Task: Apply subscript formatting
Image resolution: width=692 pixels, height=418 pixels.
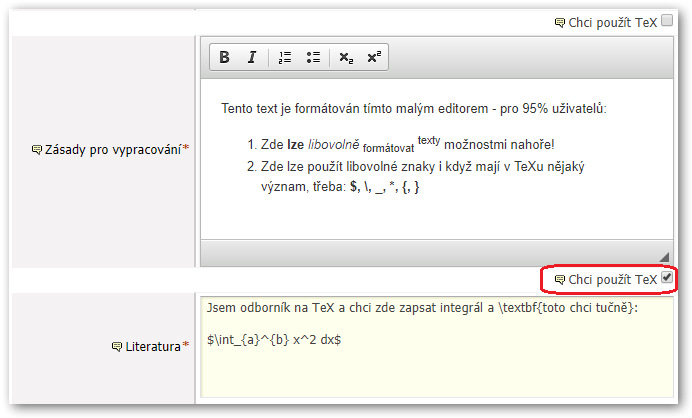Action: coord(346,57)
